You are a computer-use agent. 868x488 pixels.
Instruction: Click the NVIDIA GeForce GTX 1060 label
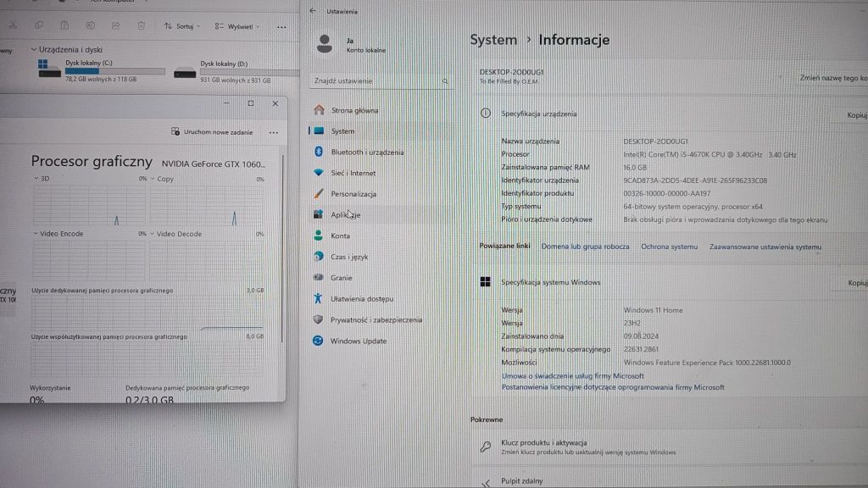(x=214, y=164)
